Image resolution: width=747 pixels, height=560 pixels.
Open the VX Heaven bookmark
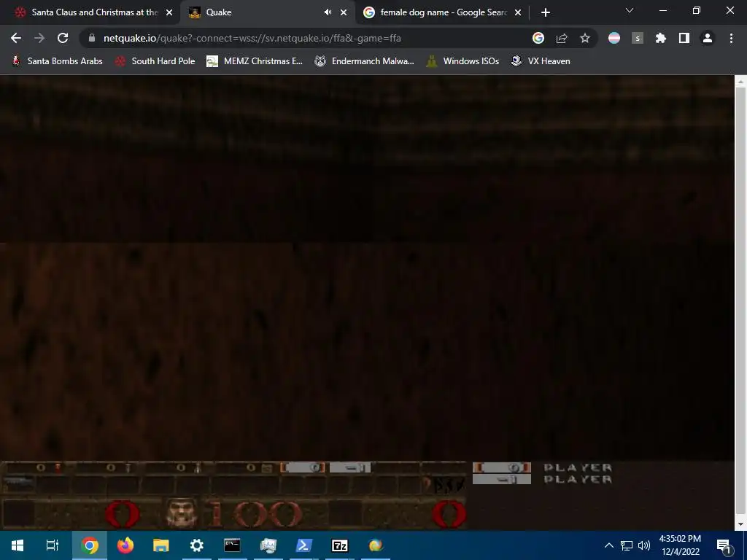coord(541,61)
